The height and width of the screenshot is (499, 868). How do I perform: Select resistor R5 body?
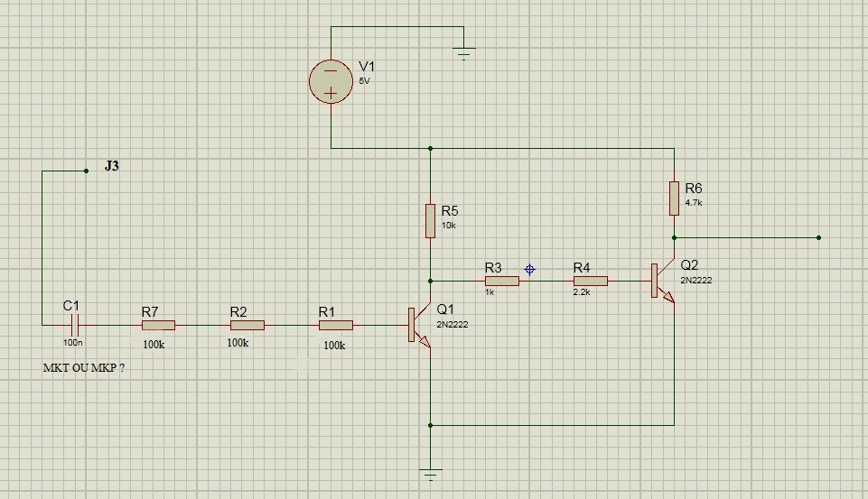[x=430, y=221]
